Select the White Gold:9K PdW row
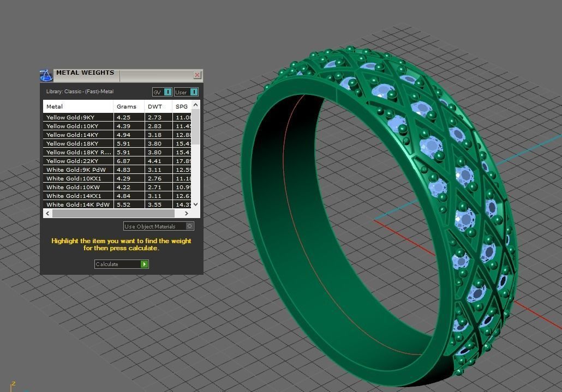Viewport: 562px width, 392px height. [117, 170]
